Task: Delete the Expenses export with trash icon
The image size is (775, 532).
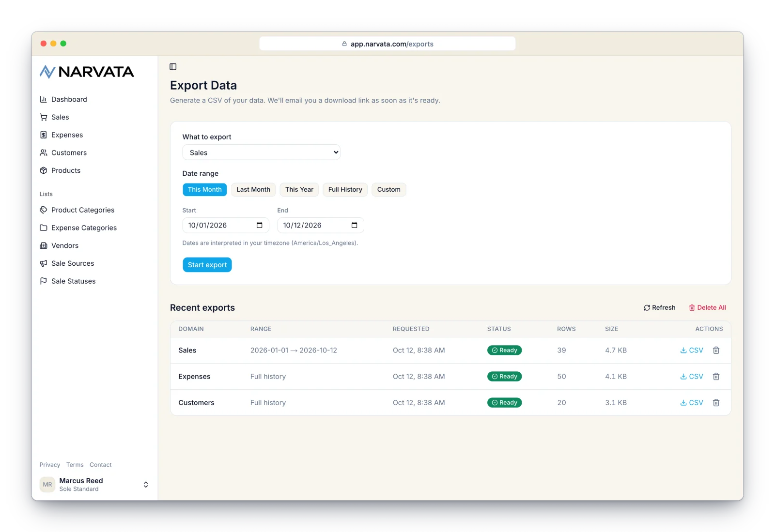Action: tap(716, 377)
